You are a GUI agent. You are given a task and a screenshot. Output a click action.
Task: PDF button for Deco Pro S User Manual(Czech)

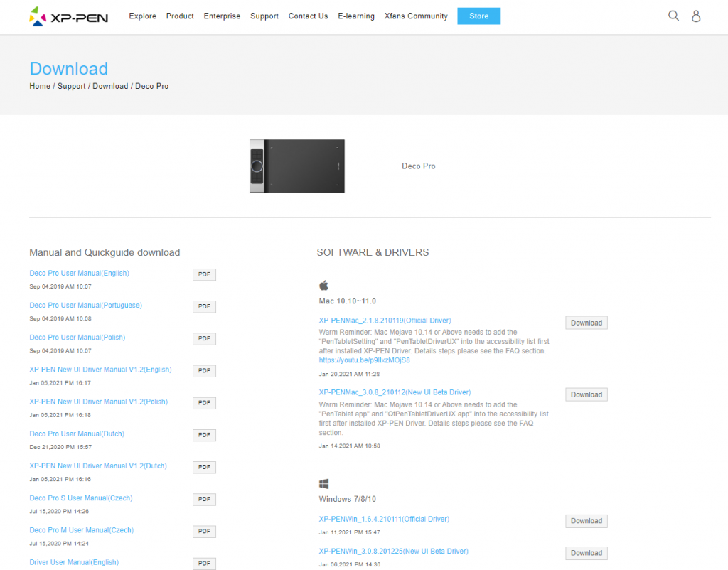(x=204, y=499)
